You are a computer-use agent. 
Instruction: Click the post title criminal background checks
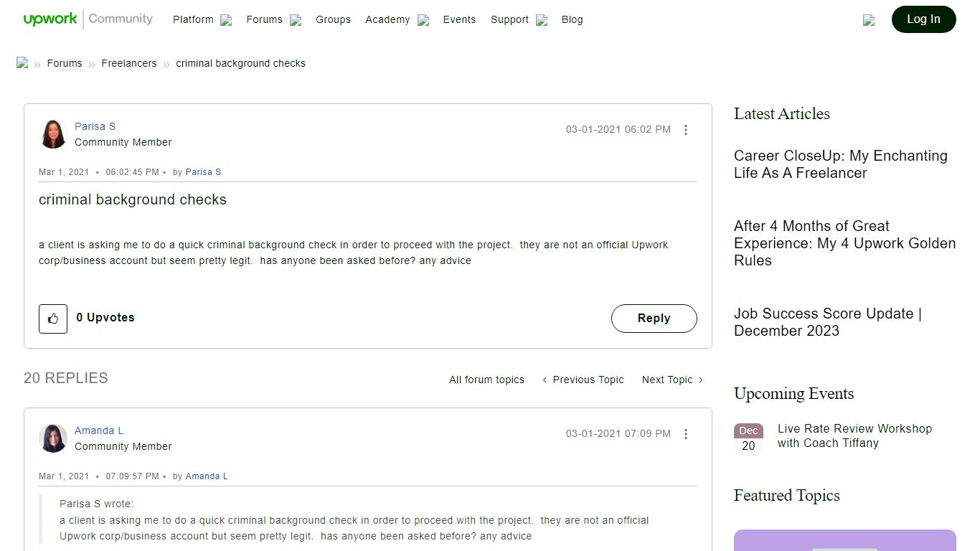(133, 199)
